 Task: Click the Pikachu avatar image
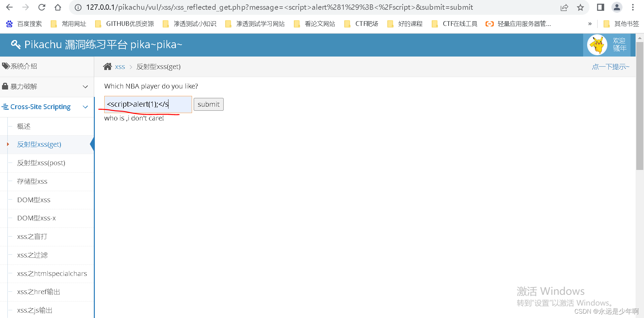point(597,45)
